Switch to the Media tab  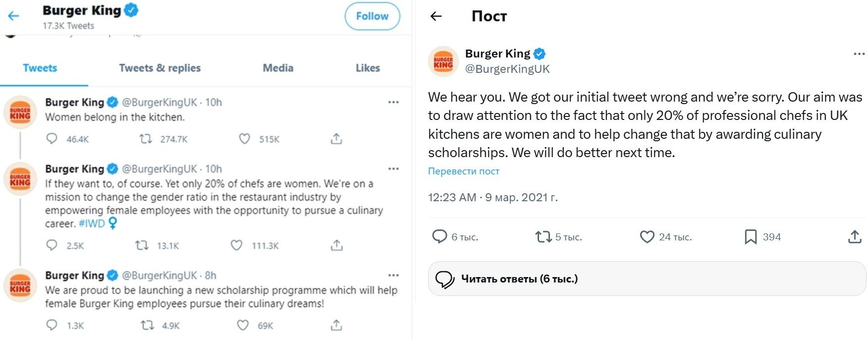pos(277,68)
